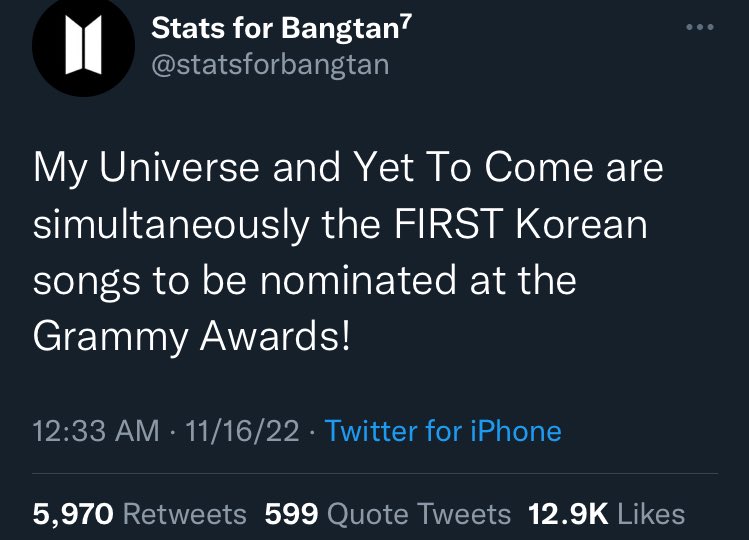
Task: Click the word Retweets in stats row
Action: 185,514
